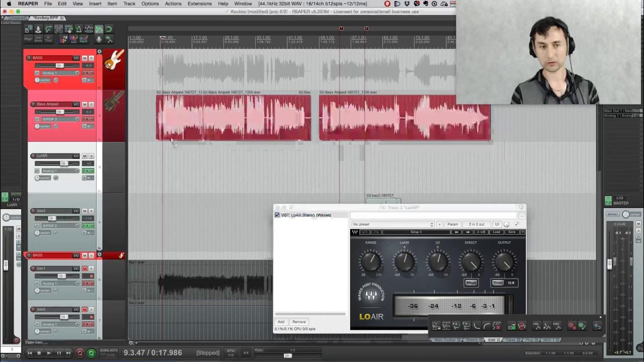Click the Record button in transport

pos(80,353)
